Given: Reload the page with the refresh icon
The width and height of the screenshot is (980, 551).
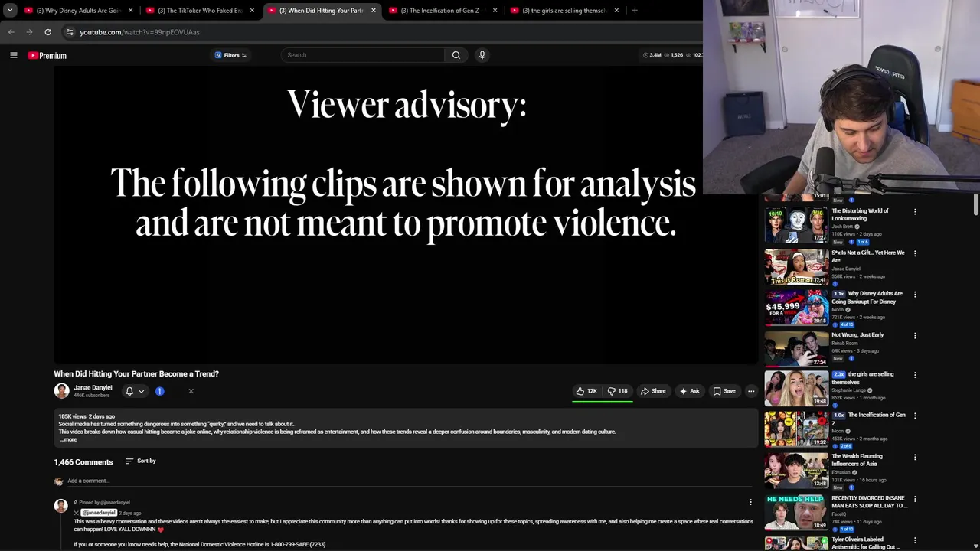Looking at the screenshot, I should [x=47, y=32].
